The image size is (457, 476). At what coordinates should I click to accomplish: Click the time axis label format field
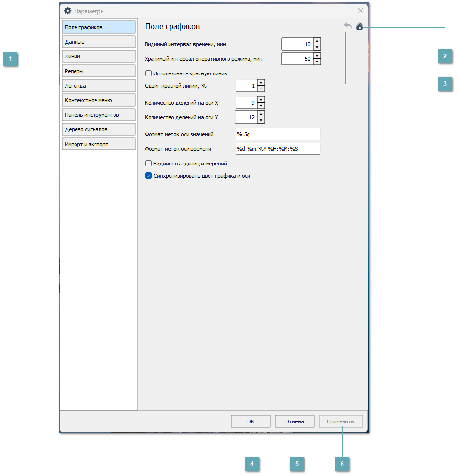point(277,149)
